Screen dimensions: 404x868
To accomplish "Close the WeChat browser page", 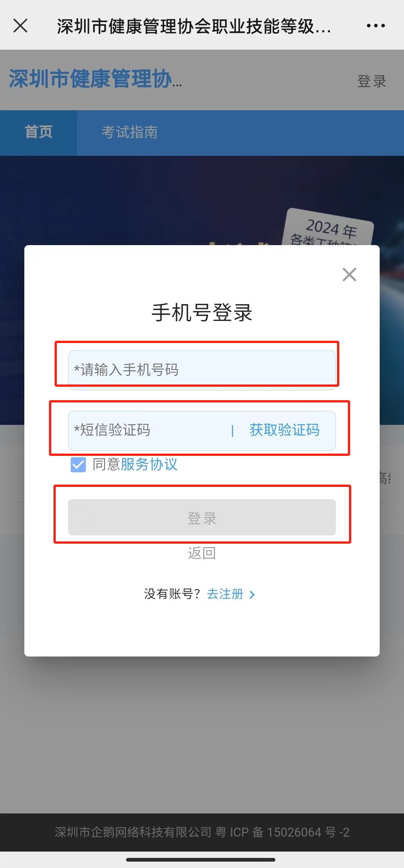I will point(21,25).
